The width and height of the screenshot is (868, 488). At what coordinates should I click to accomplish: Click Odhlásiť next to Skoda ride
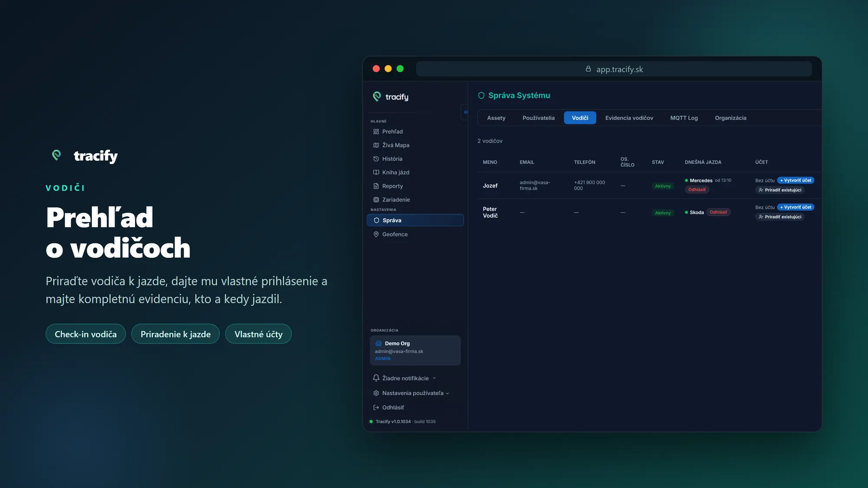pos(718,212)
